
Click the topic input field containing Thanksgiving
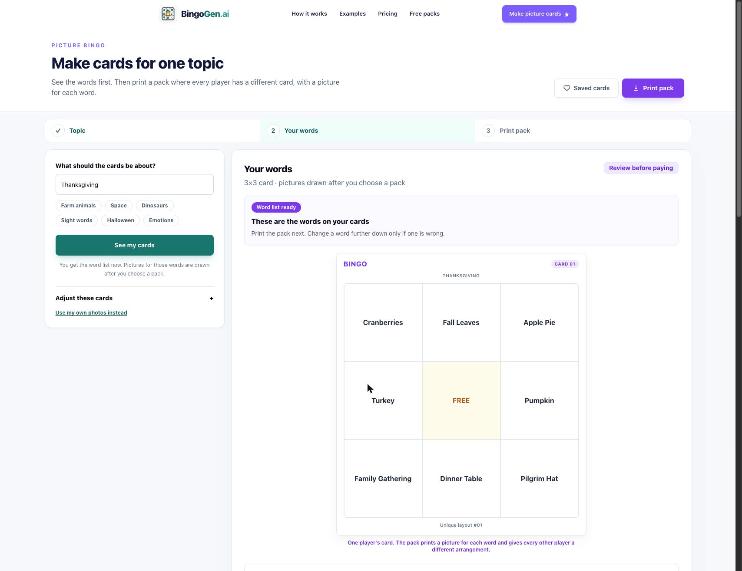tap(134, 184)
